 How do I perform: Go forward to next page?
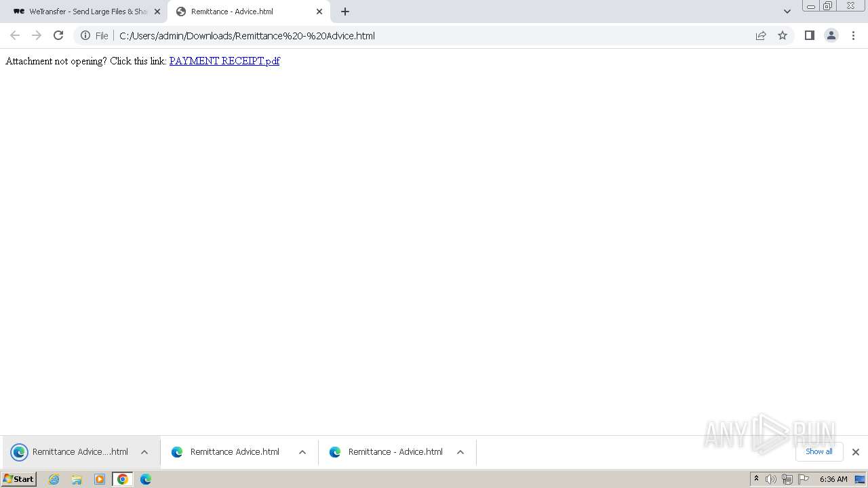point(37,36)
